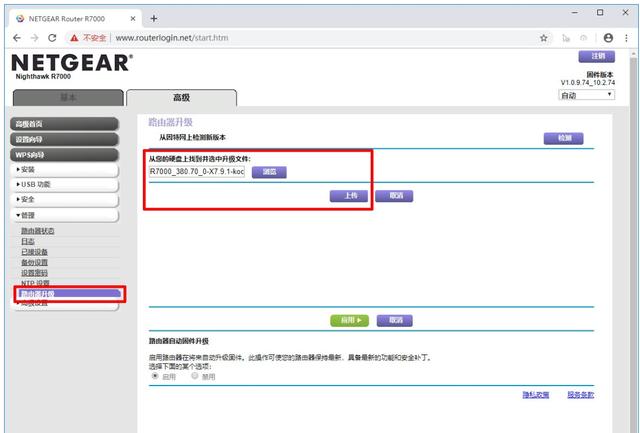Open the 已接设备 link
Viewport: 640px width, 433px height.
[34, 252]
